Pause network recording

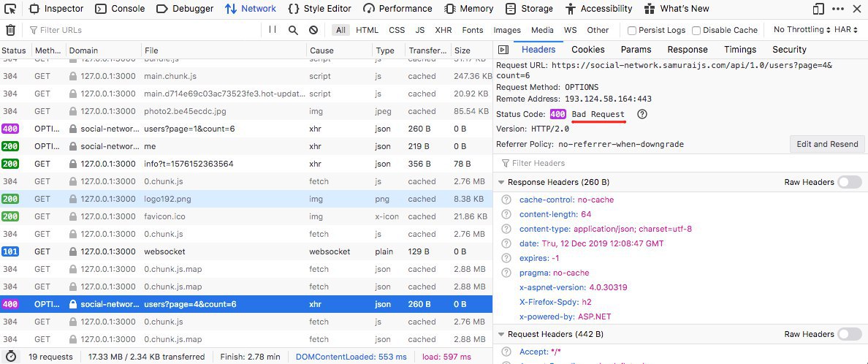pos(273,30)
